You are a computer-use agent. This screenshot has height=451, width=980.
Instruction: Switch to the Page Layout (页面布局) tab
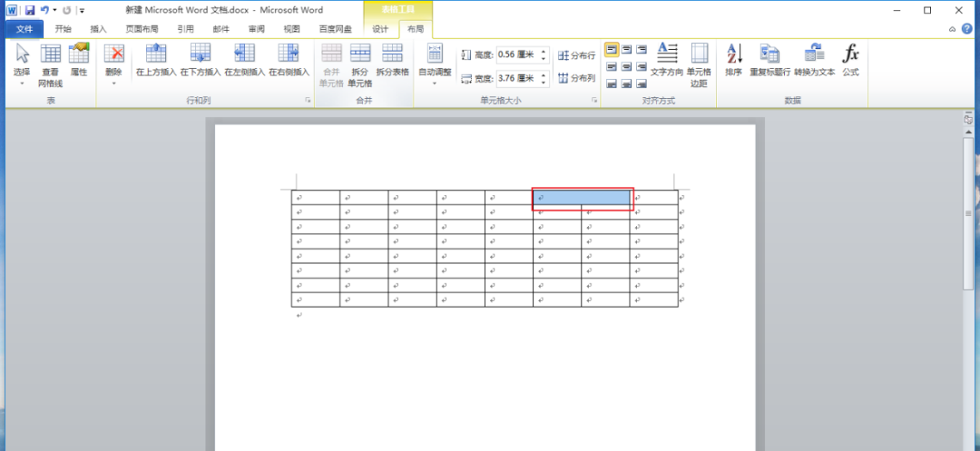tap(142, 29)
